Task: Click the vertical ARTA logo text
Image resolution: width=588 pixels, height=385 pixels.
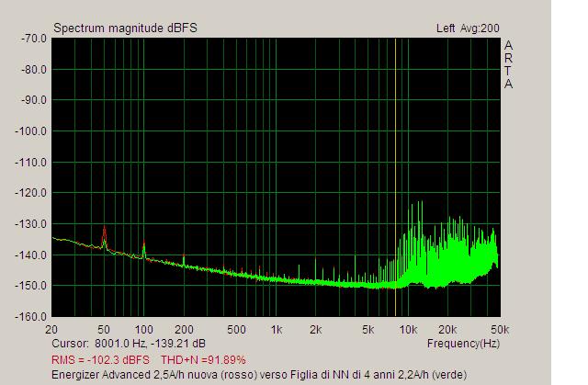Action: (x=508, y=64)
